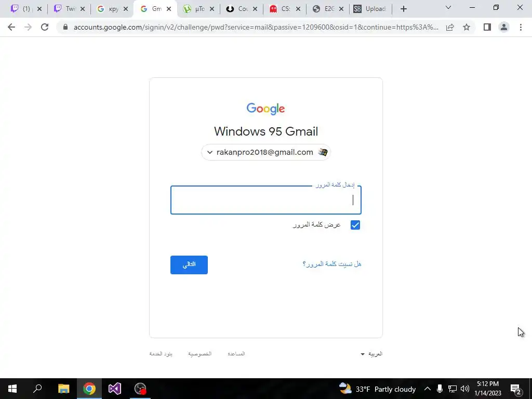This screenshot has width=532, height=399.
Task: Open File Explorer from the taskbar
Action: pos(63,389)
